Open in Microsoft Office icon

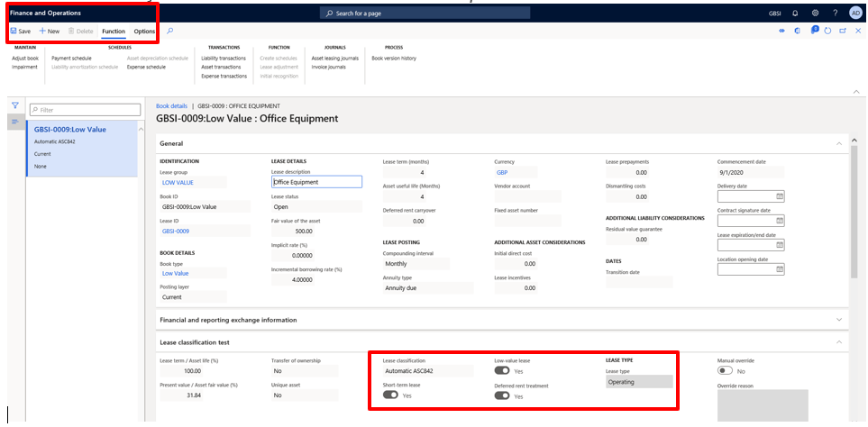pos(798,32)
